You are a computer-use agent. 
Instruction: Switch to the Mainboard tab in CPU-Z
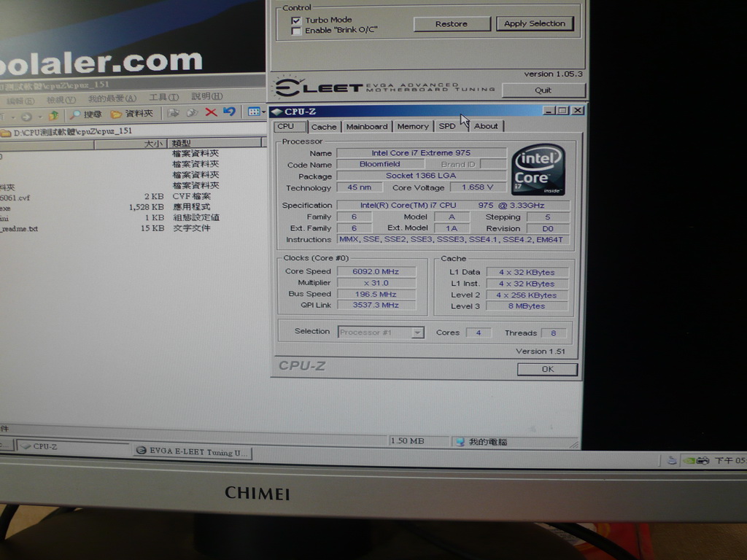[x=367, y=127]
